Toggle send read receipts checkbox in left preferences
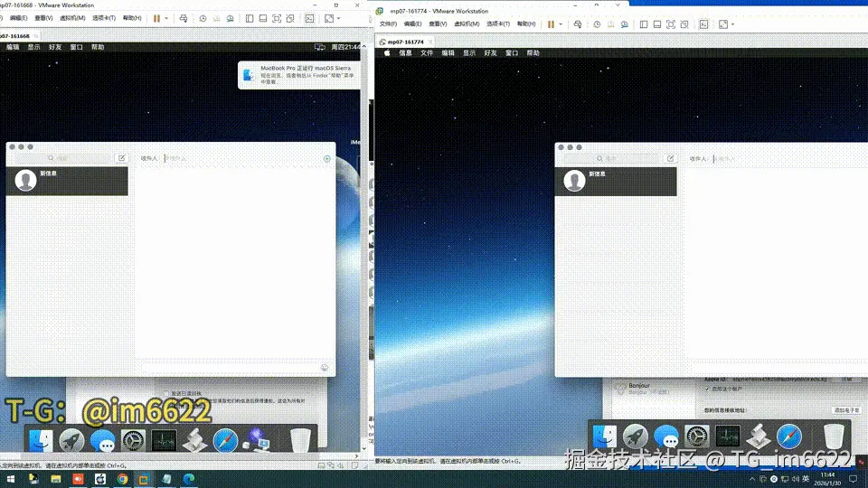The height and width of the screenshot is (488, 868). pyautogui.click(x=166, y=393)
